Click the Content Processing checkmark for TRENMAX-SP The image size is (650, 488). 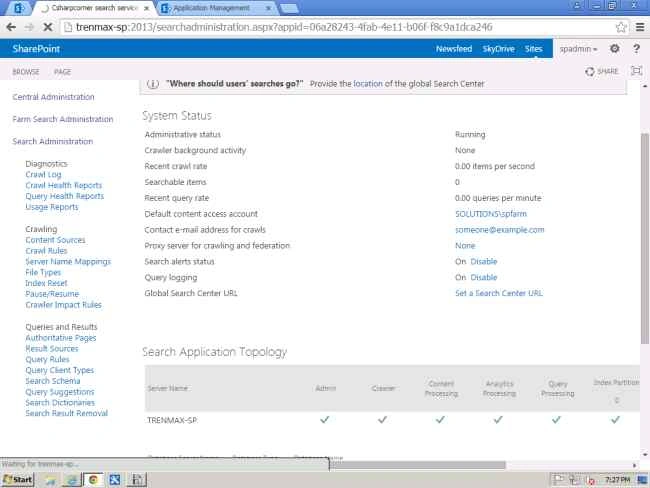440,420
